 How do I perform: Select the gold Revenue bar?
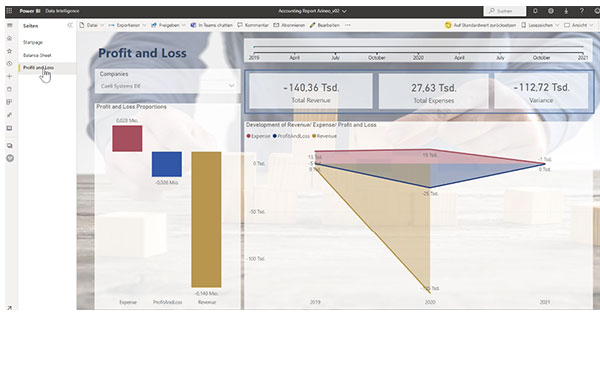click(206, 219)
